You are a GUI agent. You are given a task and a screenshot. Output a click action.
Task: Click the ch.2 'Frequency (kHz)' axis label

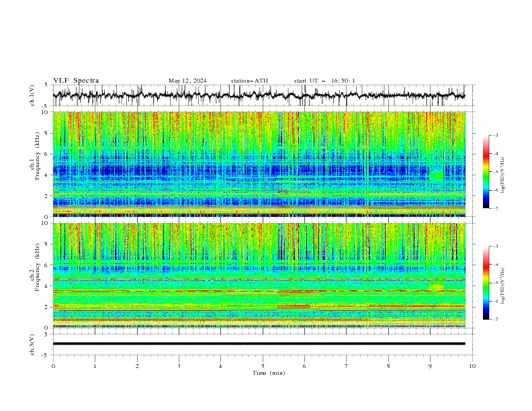(x=37, y=267)
